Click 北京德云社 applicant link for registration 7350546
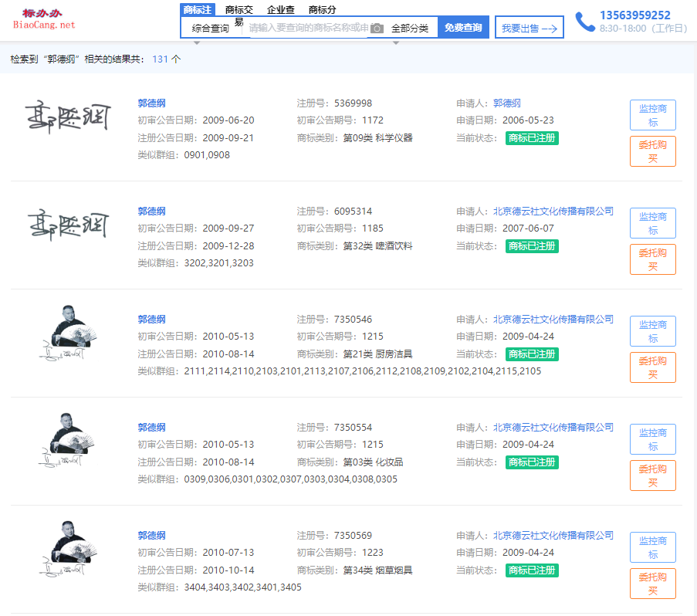Viewport: 697px width, 616px height. tap(553, 319)
